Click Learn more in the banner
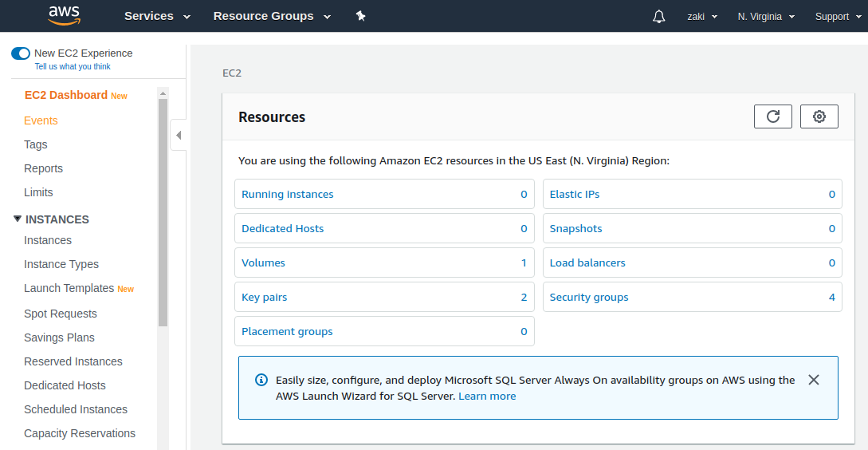The height and width of the screenshot is (450, 868). pos(487,397)
